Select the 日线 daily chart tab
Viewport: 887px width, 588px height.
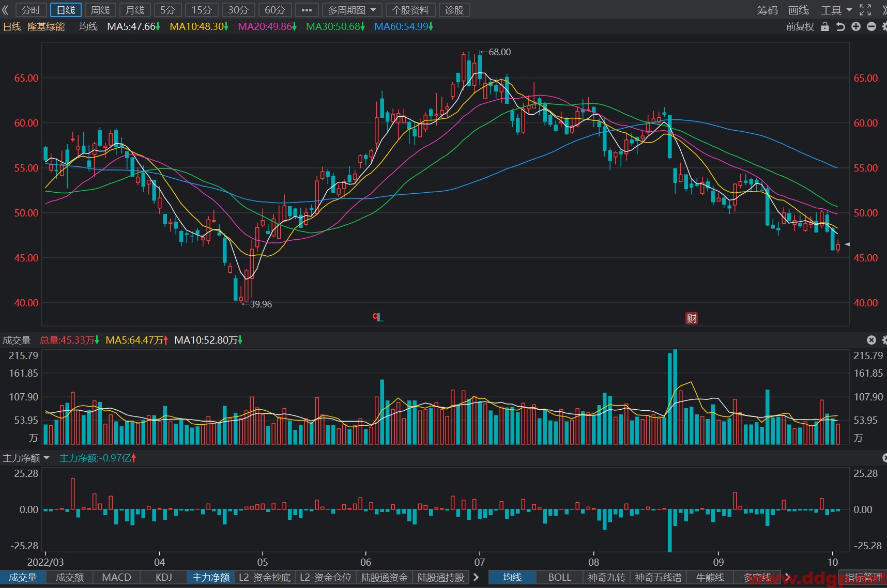pos(66,10)
